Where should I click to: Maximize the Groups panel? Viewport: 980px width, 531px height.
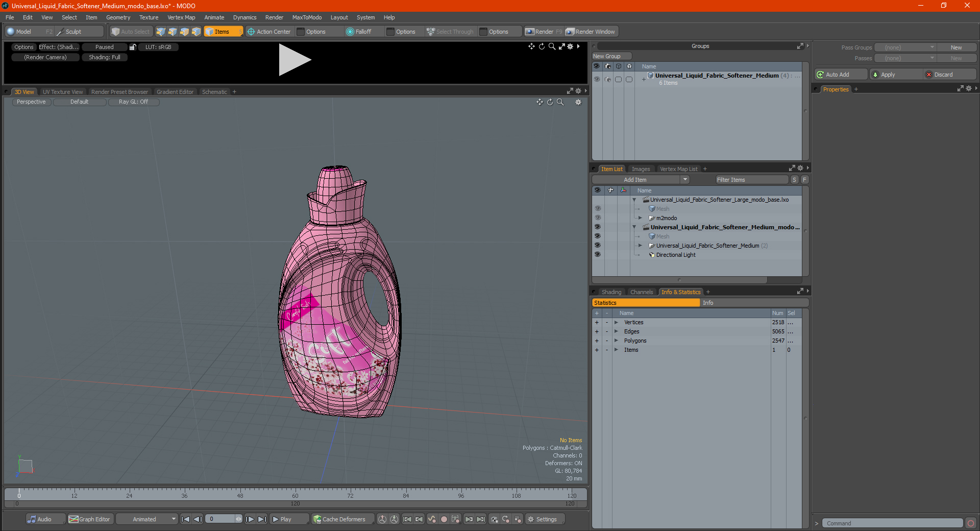[800, 46]
